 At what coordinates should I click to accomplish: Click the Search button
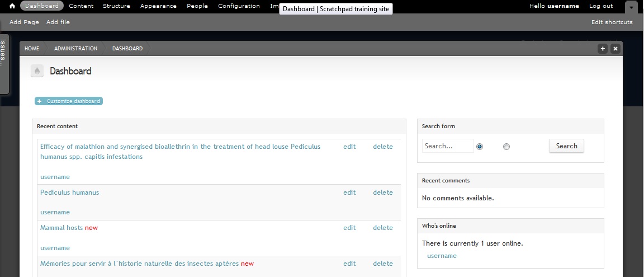click(x=566, y=146)
